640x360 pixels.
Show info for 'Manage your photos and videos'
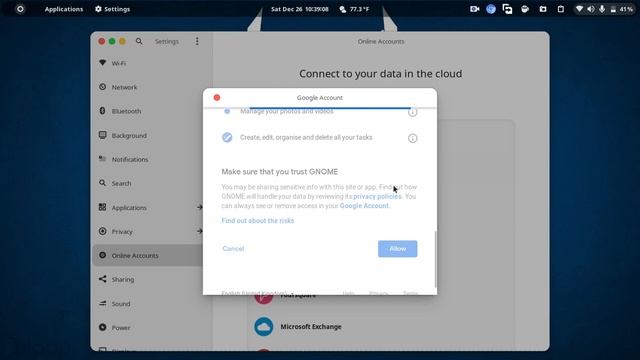[x=413, y=112]
